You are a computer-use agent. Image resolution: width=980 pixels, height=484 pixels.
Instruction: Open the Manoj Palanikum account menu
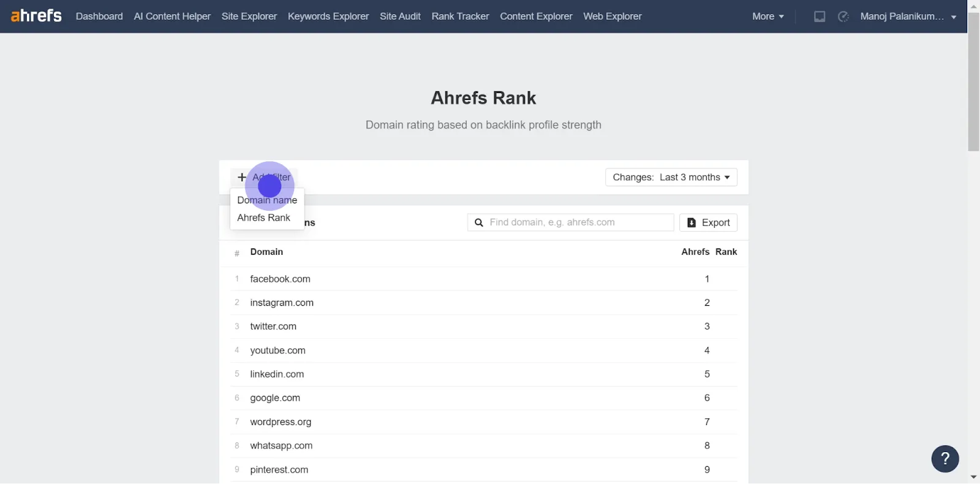pos(908,17)
